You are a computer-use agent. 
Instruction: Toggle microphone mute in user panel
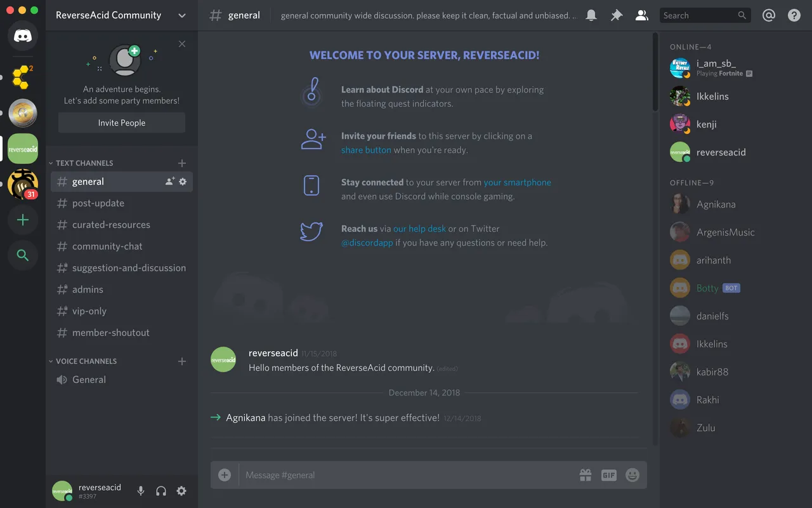click(x=141, y=491)
